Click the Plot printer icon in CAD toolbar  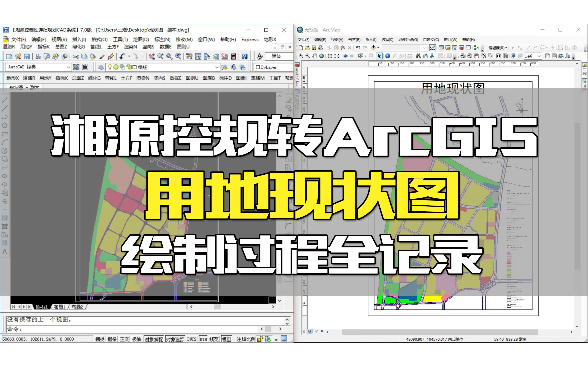(x=38, y=57)
